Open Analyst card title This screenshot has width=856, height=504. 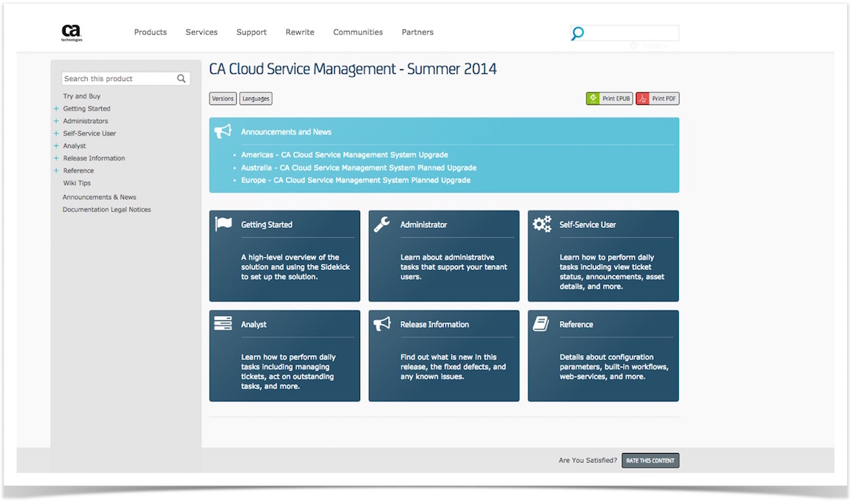(x=254, y=325)
